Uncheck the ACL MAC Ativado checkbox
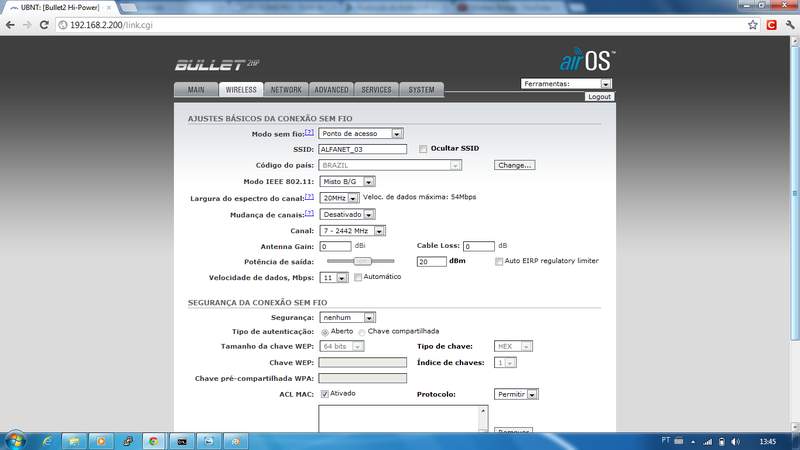800x450 pixels. click(324, 394)
